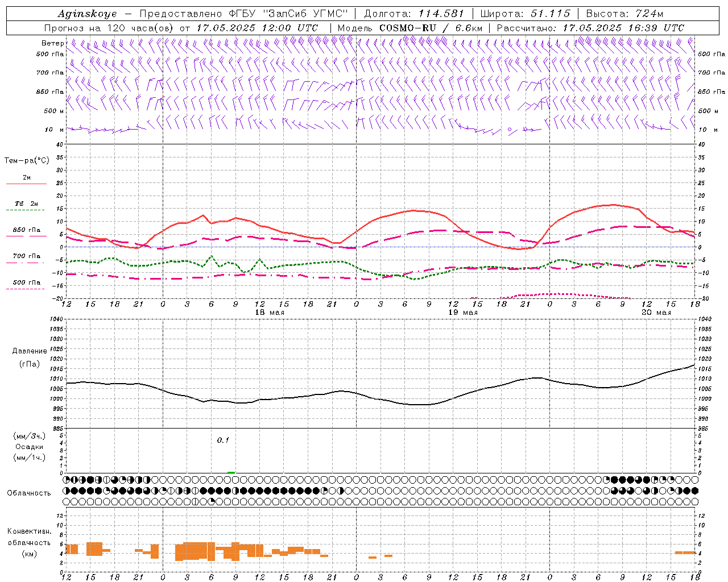The height and width of the screenshot is (582, 728).
Task: Click the (мм/3ч.) precipitation unit label
Action: pos(30,436)
